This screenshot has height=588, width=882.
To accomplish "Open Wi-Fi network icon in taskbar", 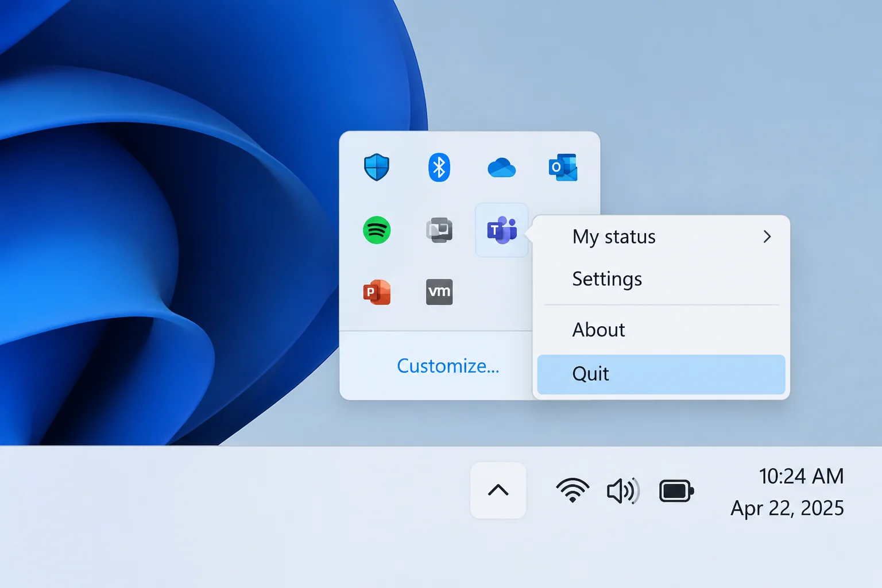I will (572, 490).
